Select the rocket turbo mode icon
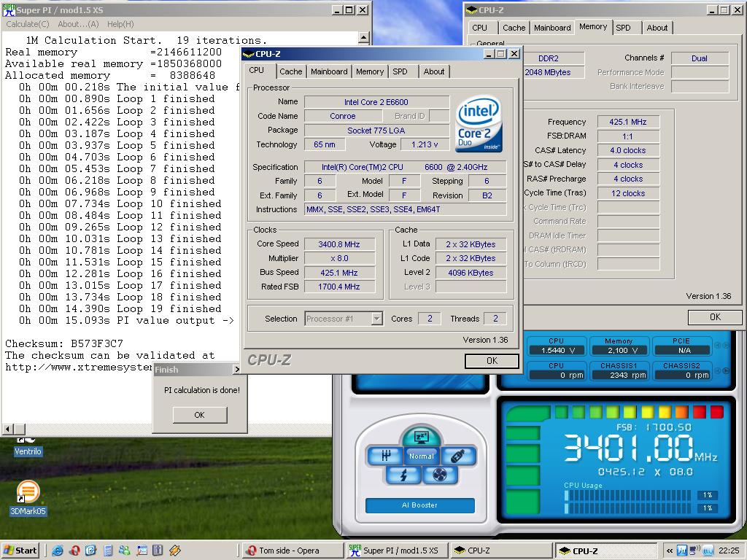The width and height of the screenshot is (747, 560). pyautogui.click(x=458, y=456)
